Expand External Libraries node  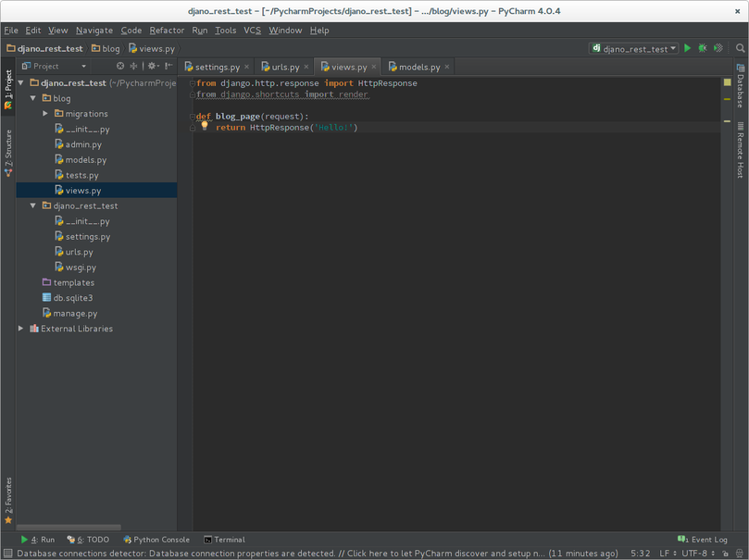20,329
